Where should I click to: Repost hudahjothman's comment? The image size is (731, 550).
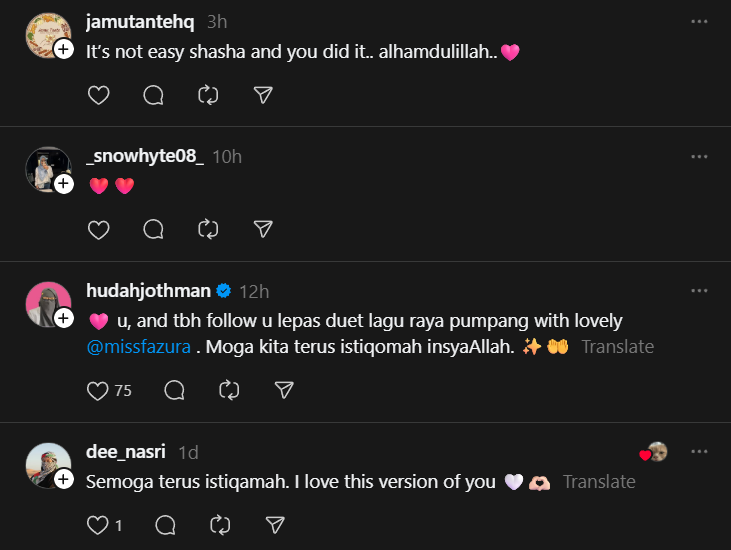tap(229, 390)
